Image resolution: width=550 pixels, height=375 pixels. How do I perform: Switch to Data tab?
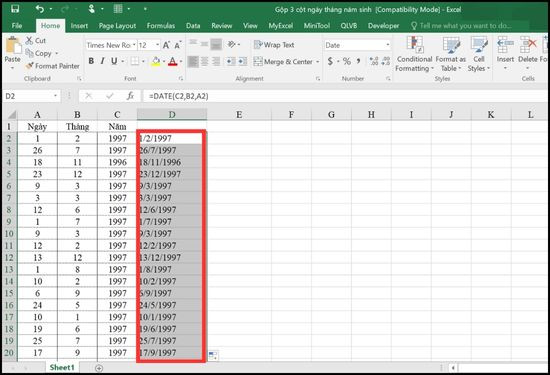point(193,26)
